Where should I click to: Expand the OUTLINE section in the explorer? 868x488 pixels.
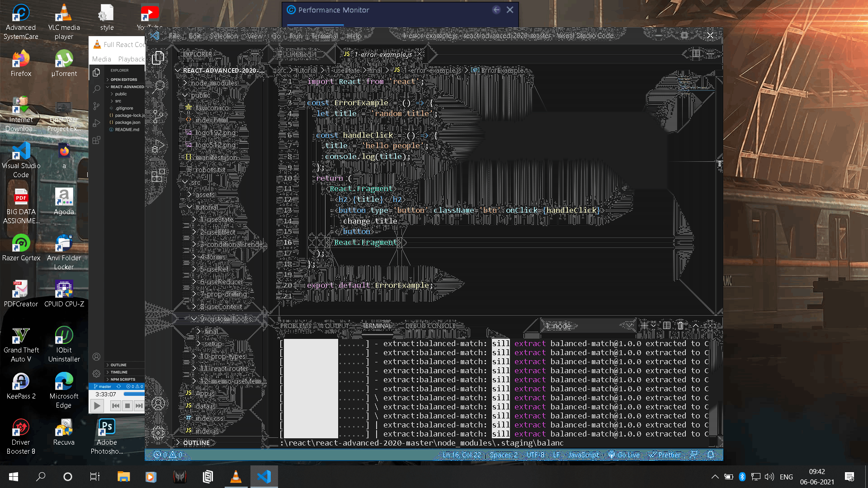click(x=196, y=443)
